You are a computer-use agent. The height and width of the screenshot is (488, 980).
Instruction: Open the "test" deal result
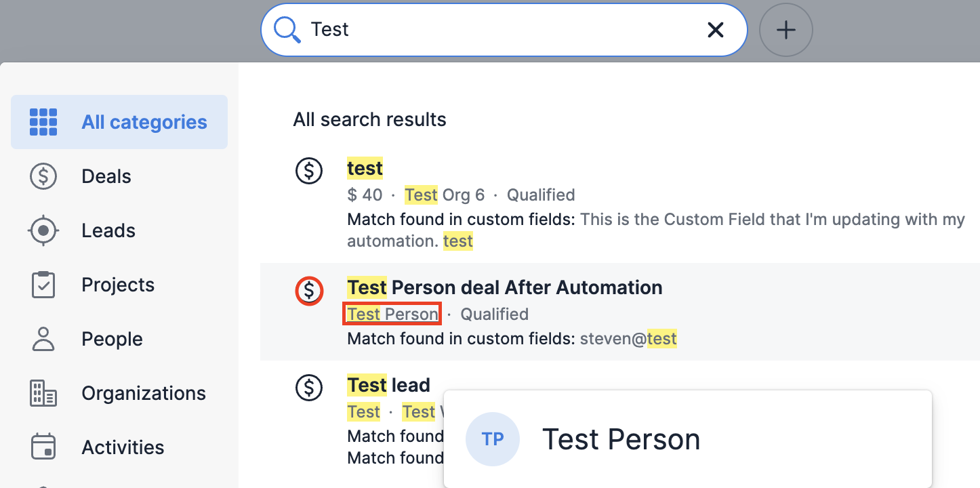(x=365, y=168)
